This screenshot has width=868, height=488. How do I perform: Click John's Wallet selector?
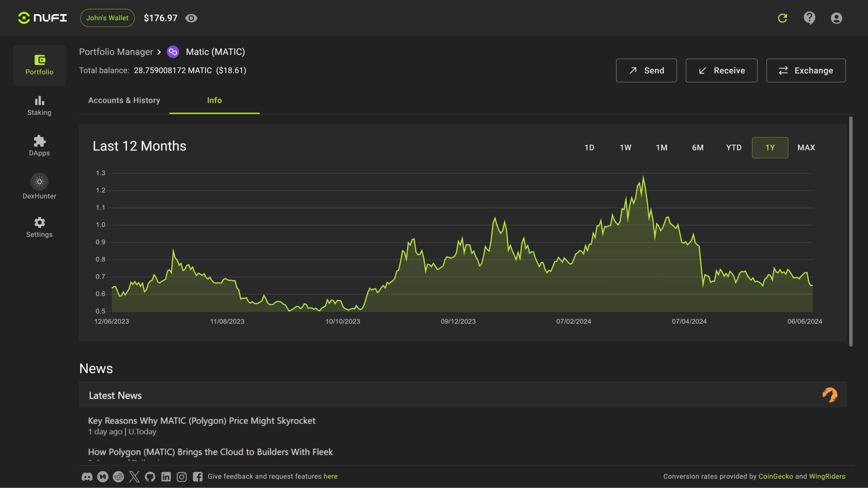[107, 18]
